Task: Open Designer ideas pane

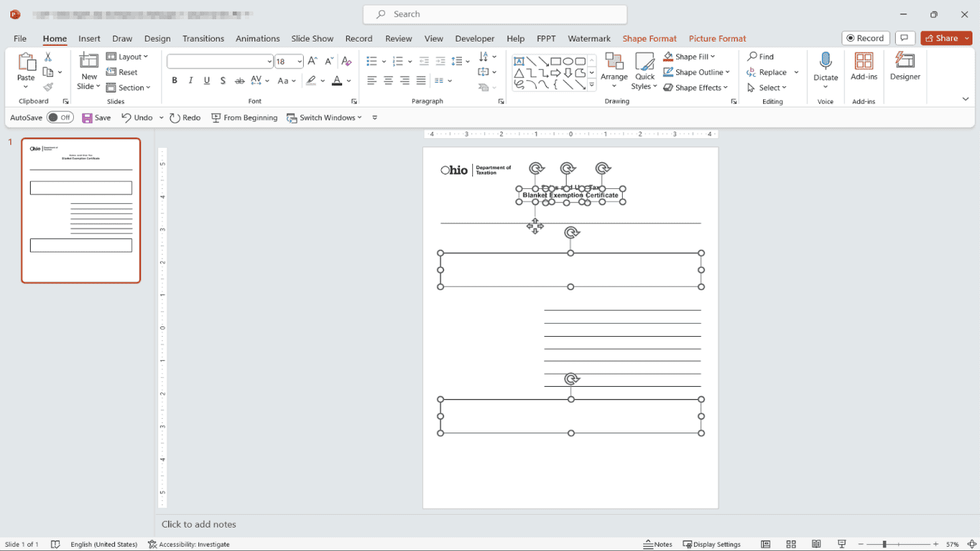Action: pos(905,67)
